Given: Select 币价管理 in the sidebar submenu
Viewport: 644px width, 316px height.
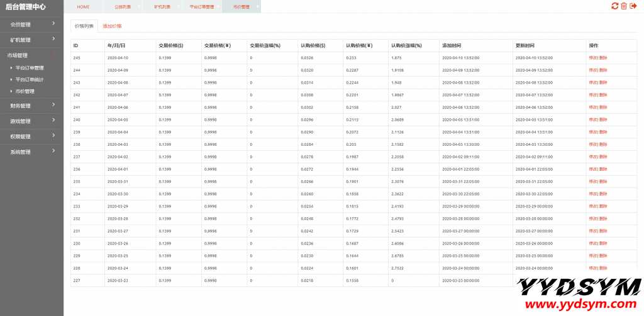Looking at the screenshot, I should pyautogui.click(x=25, y=91).
